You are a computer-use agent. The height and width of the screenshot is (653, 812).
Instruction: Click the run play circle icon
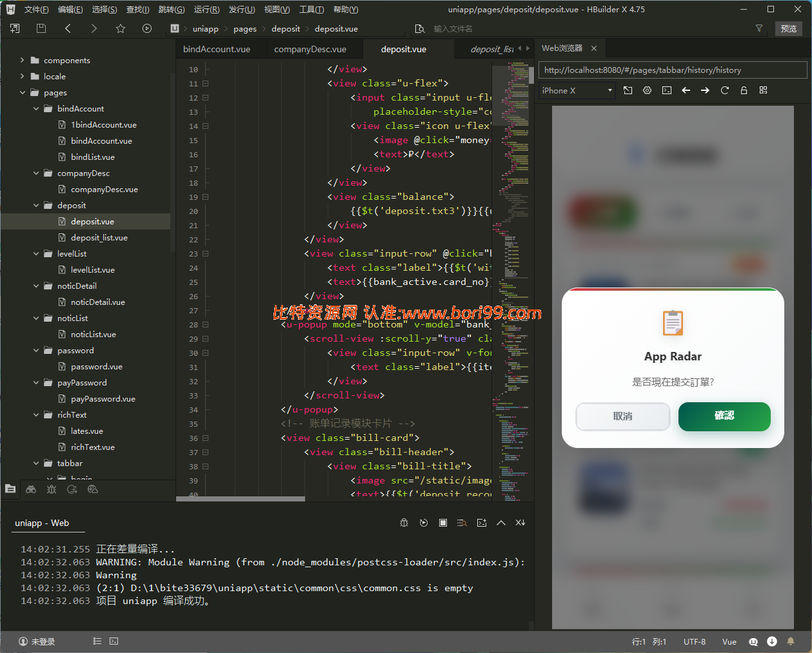click(147, 28)
